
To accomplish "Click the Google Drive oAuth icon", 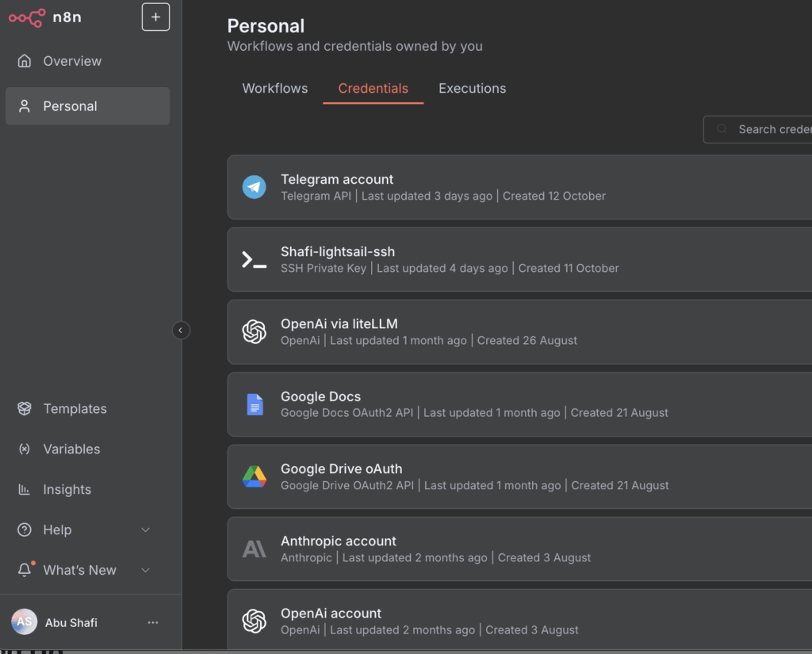I will coord(254,476).
